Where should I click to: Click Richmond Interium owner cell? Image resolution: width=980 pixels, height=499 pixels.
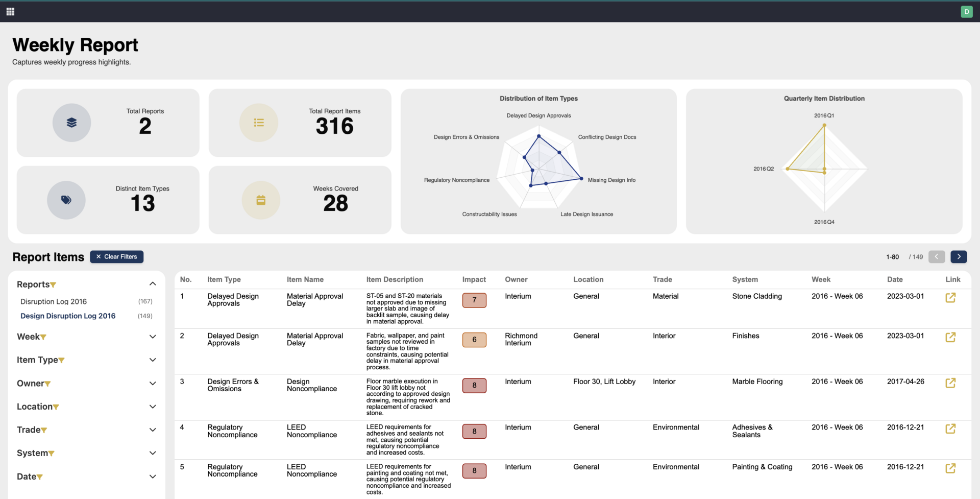pyautogui.click(x=521, y=339)
